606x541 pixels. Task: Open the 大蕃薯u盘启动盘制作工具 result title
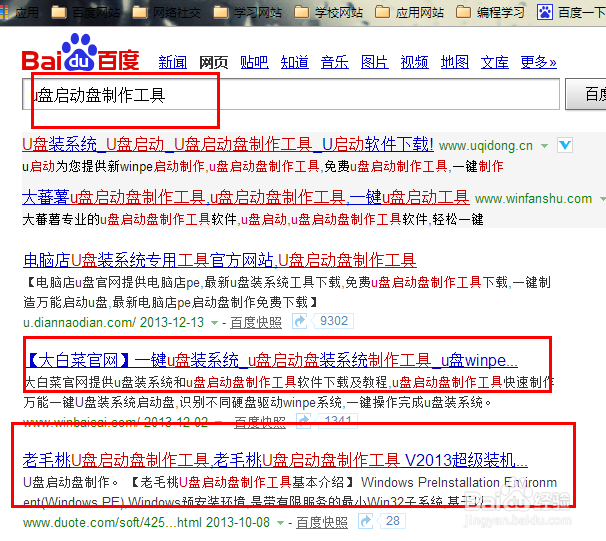pyautogui.click(x=245, y=197)
